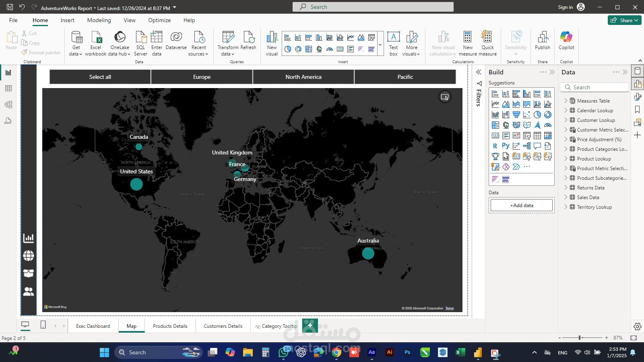Expand Customer Lookup table

tap(566, 120)
